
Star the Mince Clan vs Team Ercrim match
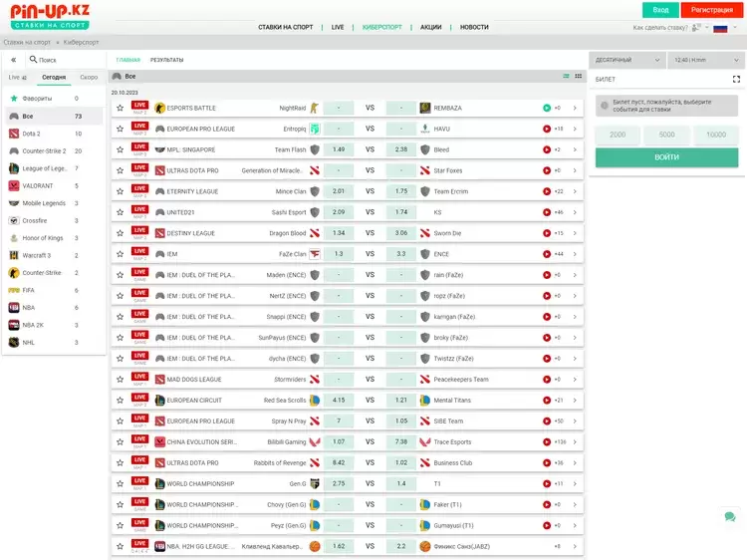click(121, 191)
